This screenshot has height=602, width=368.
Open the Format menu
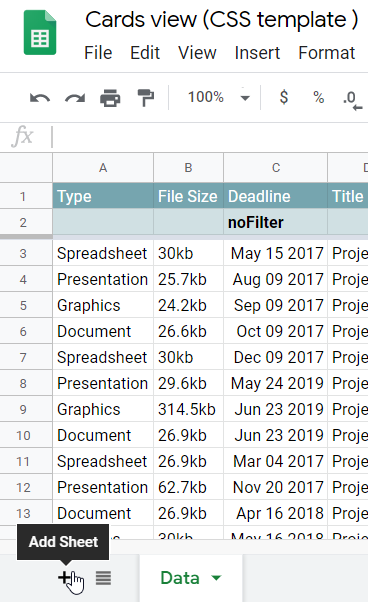coord(327,53)
